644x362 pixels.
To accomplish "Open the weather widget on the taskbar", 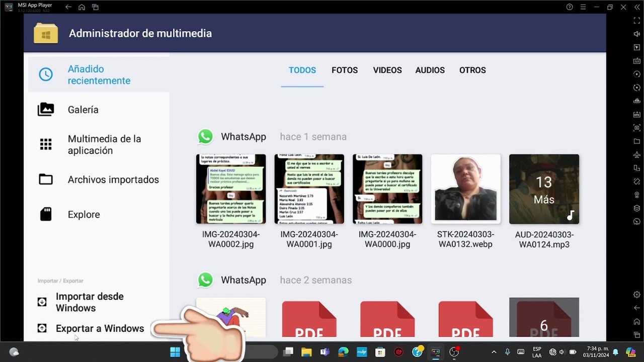I will click(x=14, y=352).
